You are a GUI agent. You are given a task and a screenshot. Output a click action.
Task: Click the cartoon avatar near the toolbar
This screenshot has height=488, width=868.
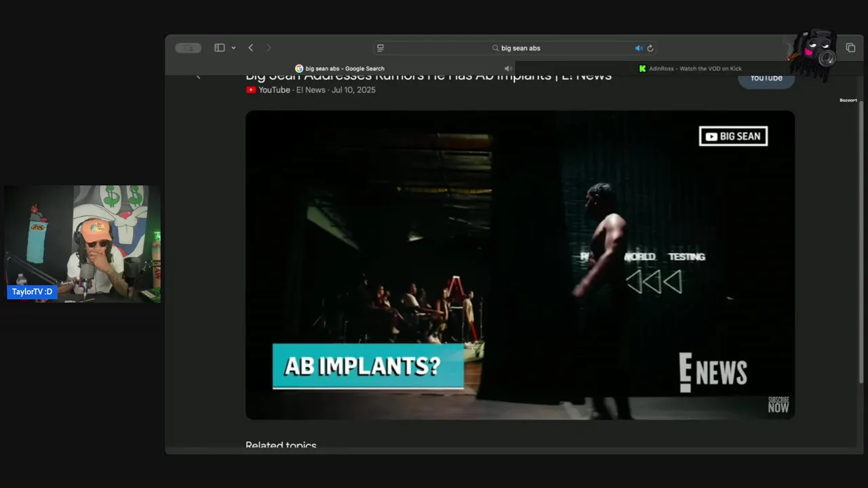813,56
